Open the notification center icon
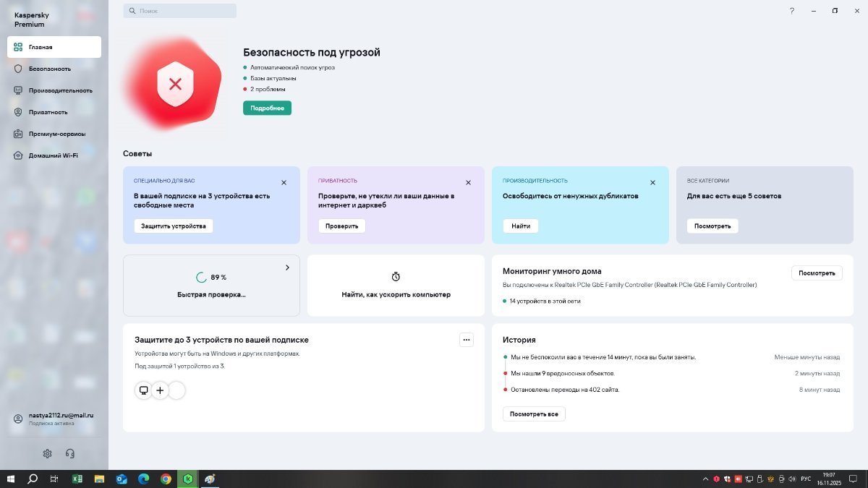The height and width of the screenshot is (488, 868). pyautogui.click(x=853, y=479)
